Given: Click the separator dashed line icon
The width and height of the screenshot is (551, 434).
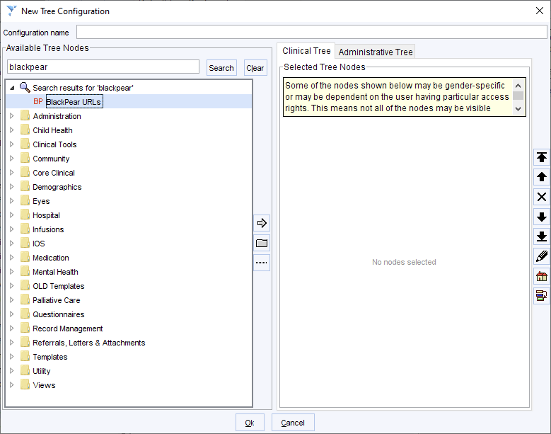Looking at the screenshot, I should tap(261, 263).
